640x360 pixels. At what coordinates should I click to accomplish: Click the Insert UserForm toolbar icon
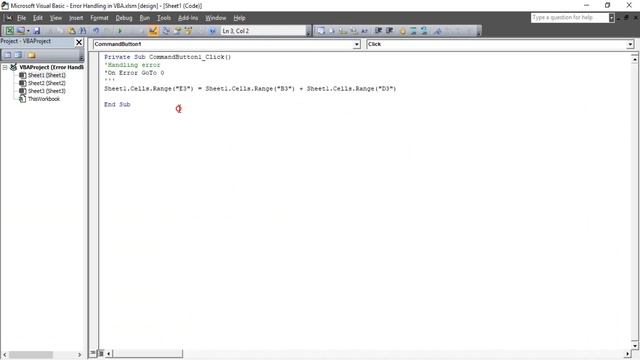(x=20, y=31)
